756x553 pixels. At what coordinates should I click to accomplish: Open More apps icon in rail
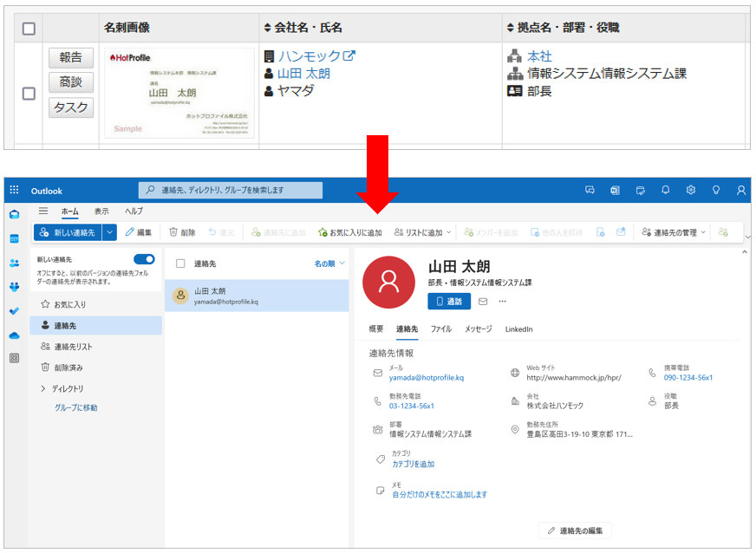click(15, 358)
